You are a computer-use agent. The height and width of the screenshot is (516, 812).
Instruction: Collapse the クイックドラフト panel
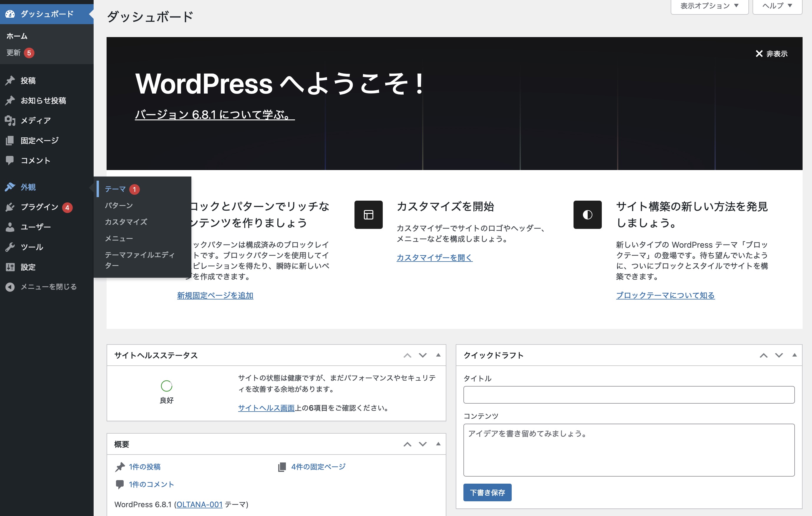click(794, 355)
